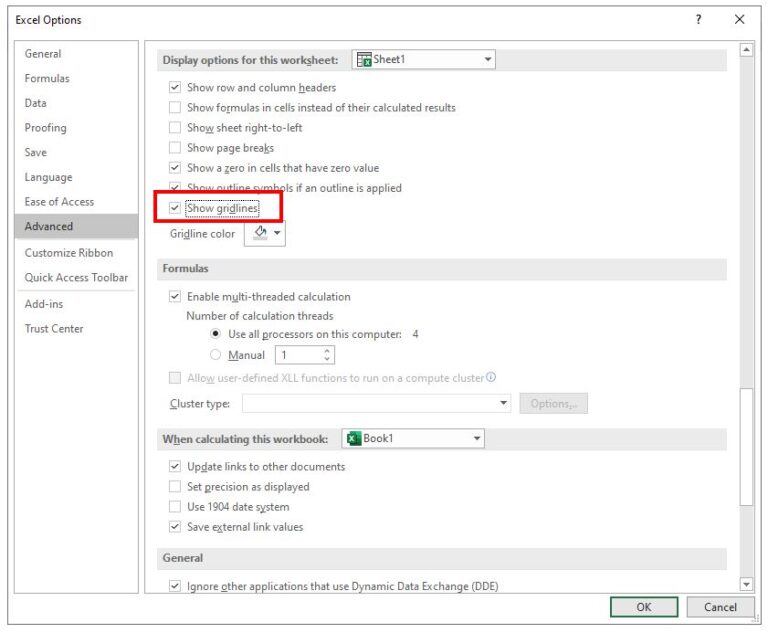The width and height of the screenshot is (768, 633).
Task: Confirm changes with OK button
Action: click(644, 608)
